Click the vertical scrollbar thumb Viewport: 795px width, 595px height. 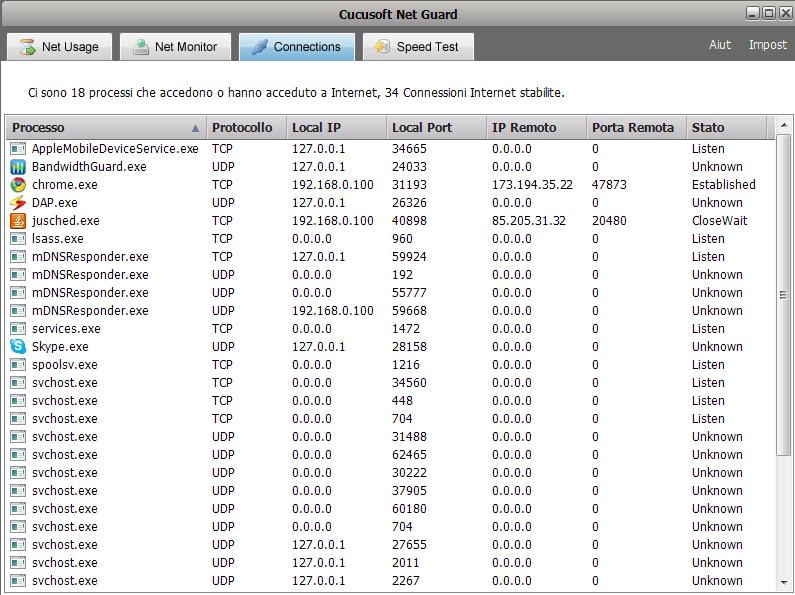pos(784,294)
